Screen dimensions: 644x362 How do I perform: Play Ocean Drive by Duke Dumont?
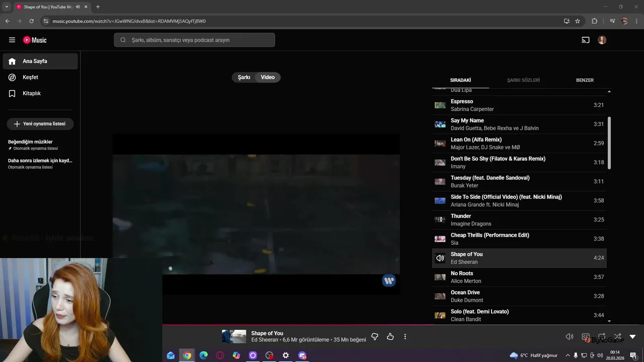[519, 296]
